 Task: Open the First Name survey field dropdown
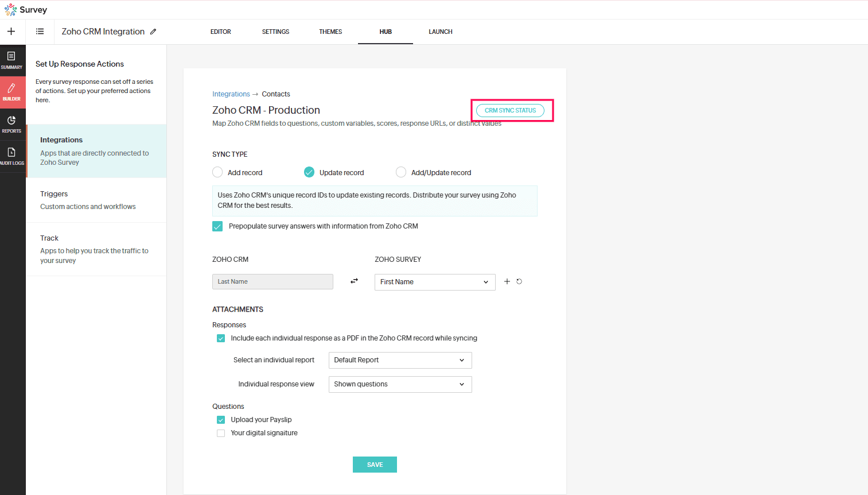(435, 282)
